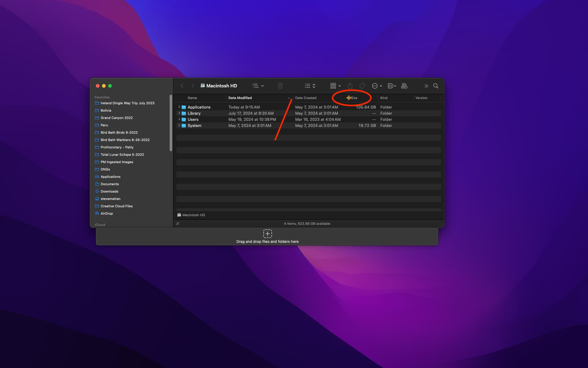Select the Library folder icon in list

pyautogui.click(x=184, y=113)
